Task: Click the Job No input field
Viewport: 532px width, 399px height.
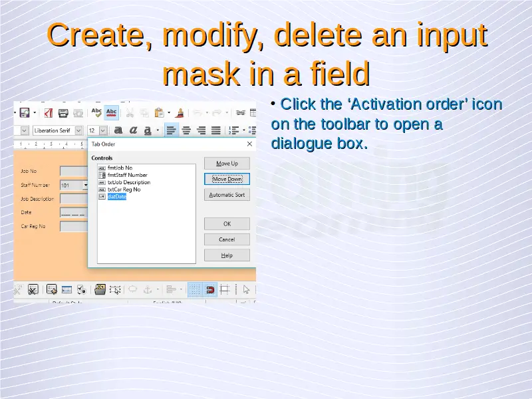Action: click(x=74, y=171)
